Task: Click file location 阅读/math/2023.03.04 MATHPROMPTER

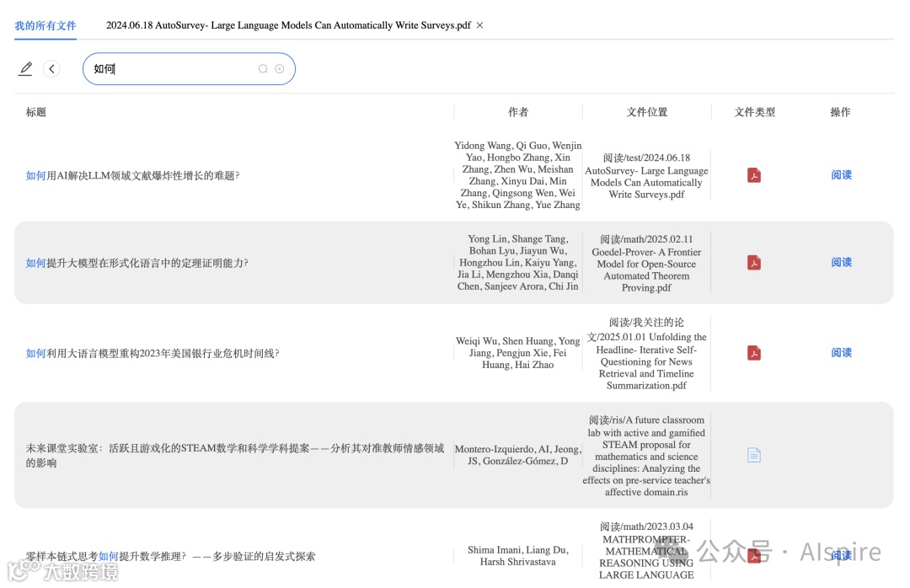Action: click(x=646, y=550)
